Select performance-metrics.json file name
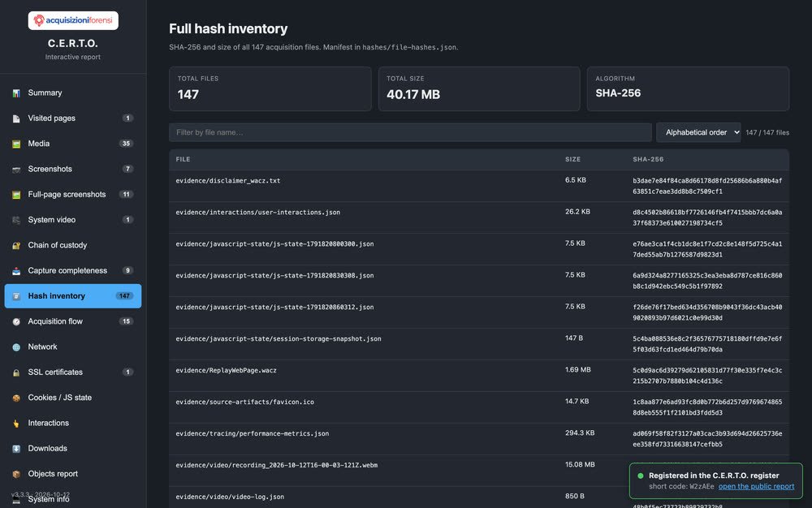Viewport: 812px width, 508px height. click(253, 433)
